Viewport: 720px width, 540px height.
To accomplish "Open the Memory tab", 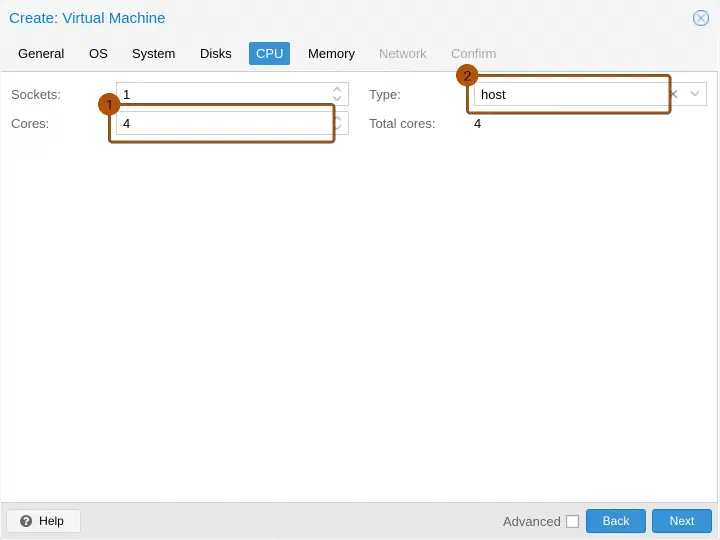I will [331, 54].
